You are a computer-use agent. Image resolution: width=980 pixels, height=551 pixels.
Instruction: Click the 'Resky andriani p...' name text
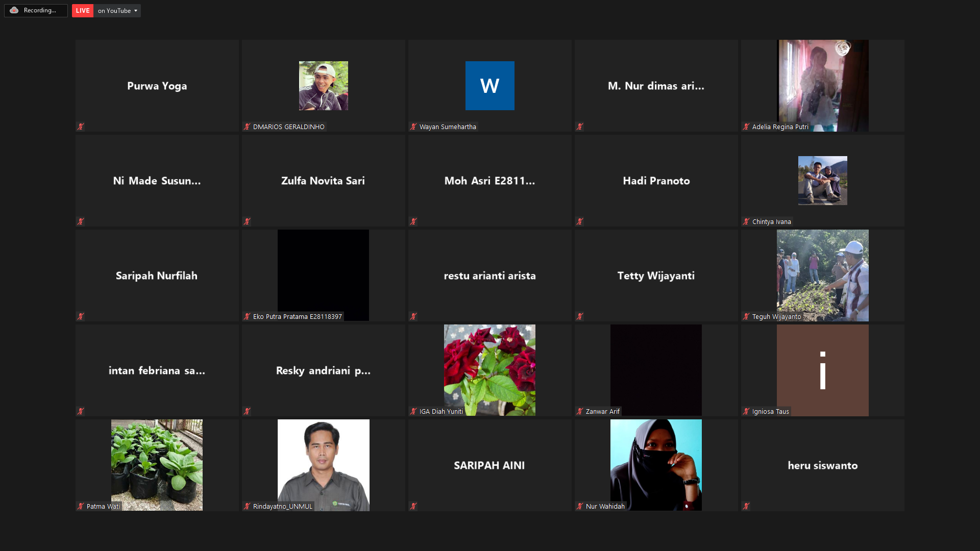pyautogui.click(x=324, y=371)
